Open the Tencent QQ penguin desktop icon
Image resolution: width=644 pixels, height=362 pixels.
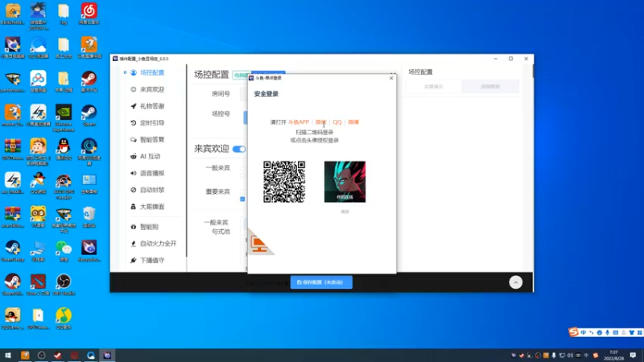coord(64,149)
